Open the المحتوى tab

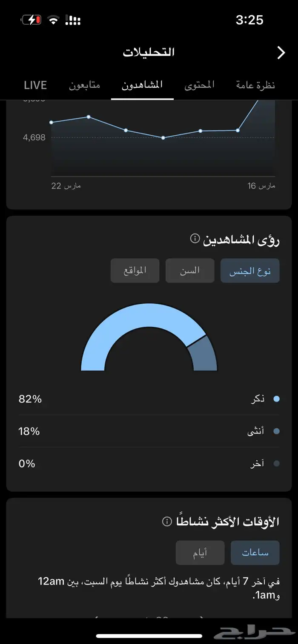coord(199,85)
